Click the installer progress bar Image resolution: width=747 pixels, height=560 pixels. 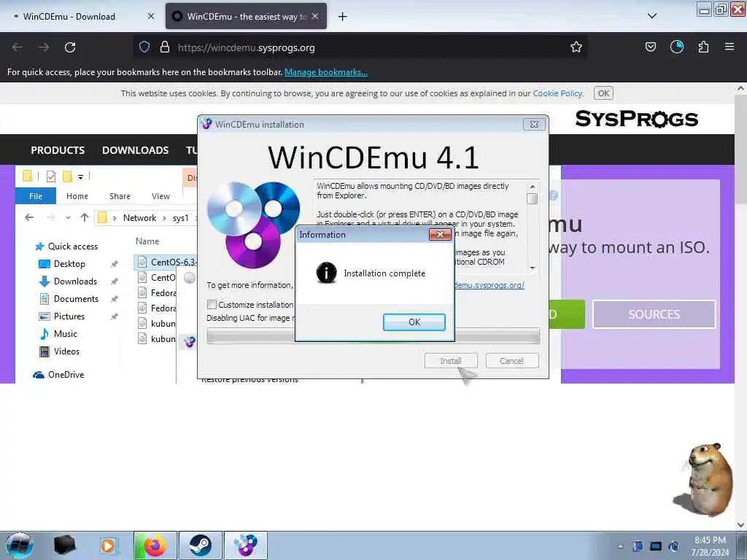coord(373,335)
